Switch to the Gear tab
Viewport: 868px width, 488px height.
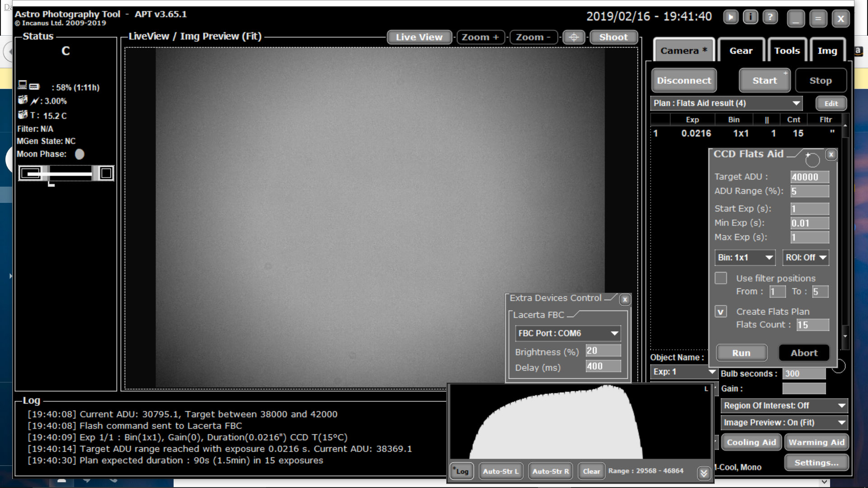point(741,51)
